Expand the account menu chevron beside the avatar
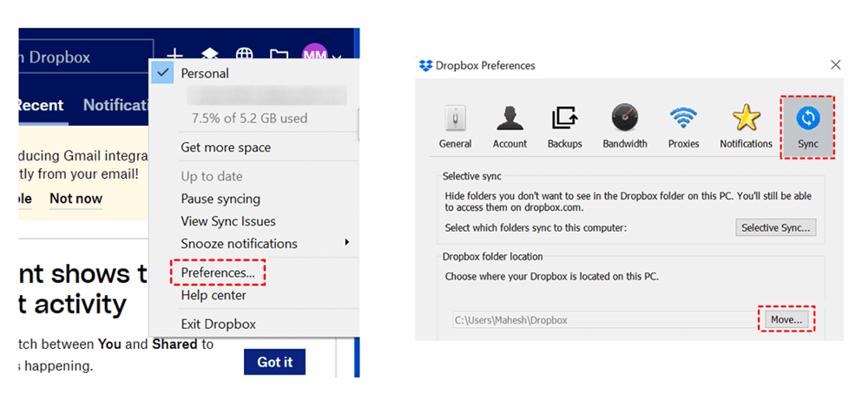The width and height of the screenshot is (868, 400). click(339, 56)
